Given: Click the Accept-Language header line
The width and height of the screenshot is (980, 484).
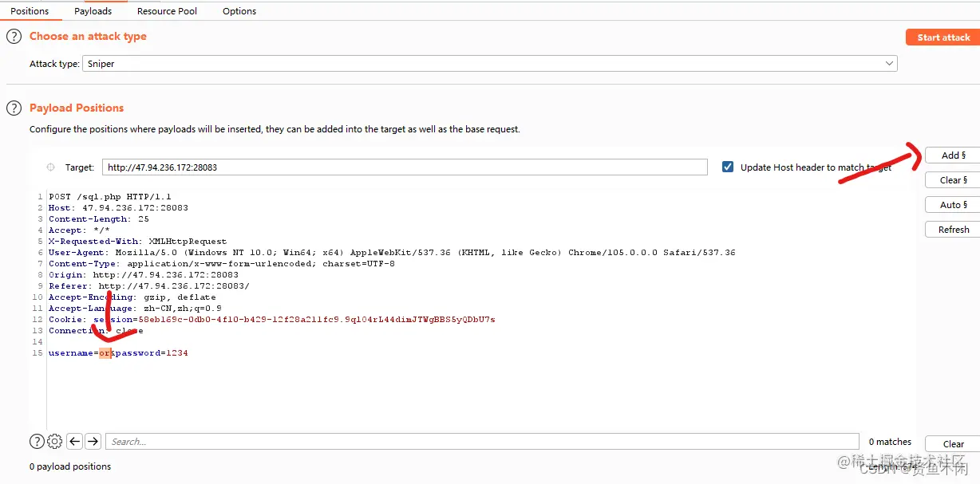Looking at the screenshot, I should tap(135, 309).
